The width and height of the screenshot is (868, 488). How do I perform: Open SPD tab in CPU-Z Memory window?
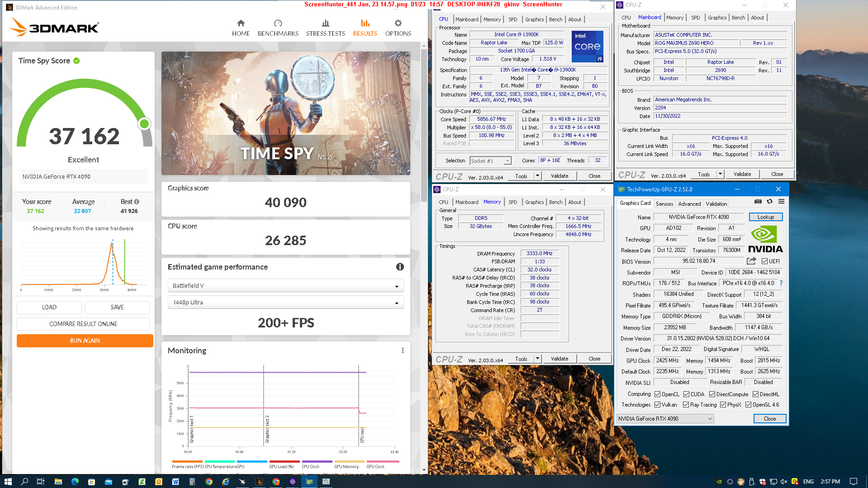pyautogui.click(x=512, y=202)
